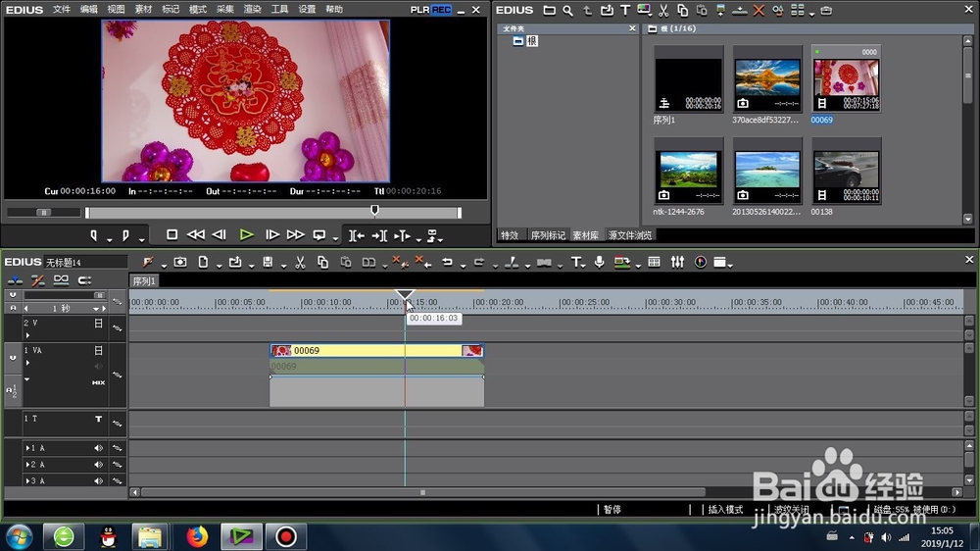Stop playback with square stop button

(x=171, y=234)
